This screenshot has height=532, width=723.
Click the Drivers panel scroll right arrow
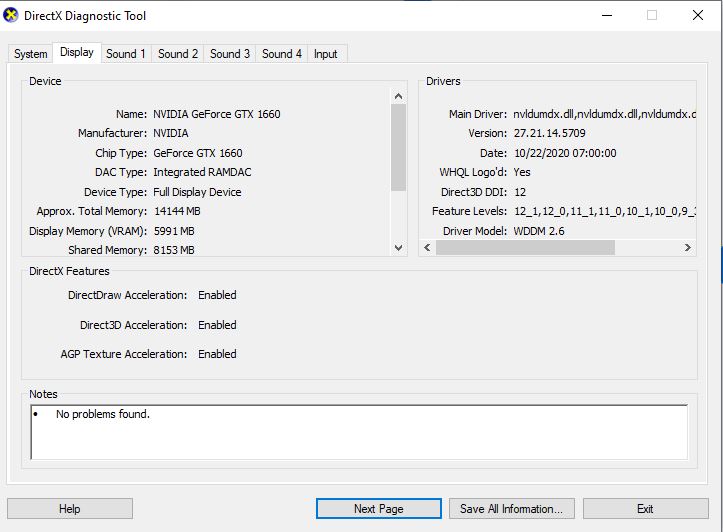(x=687, y=248)
